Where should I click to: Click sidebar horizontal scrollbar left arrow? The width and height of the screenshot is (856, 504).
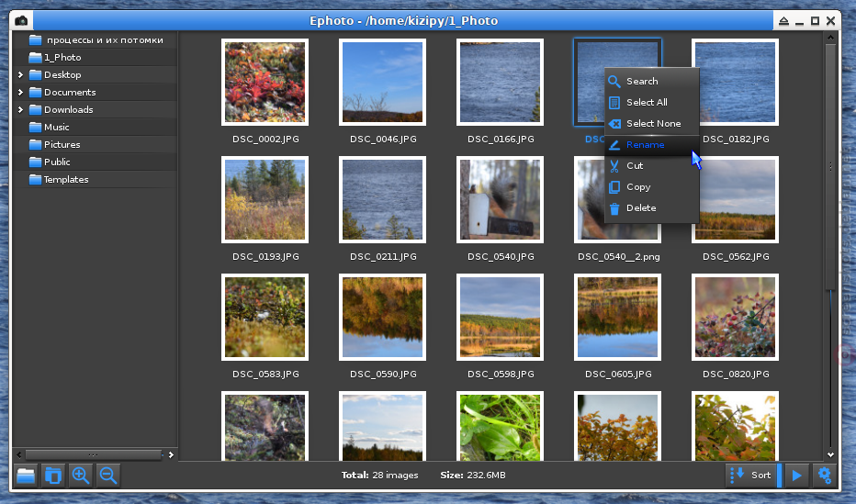19,454
